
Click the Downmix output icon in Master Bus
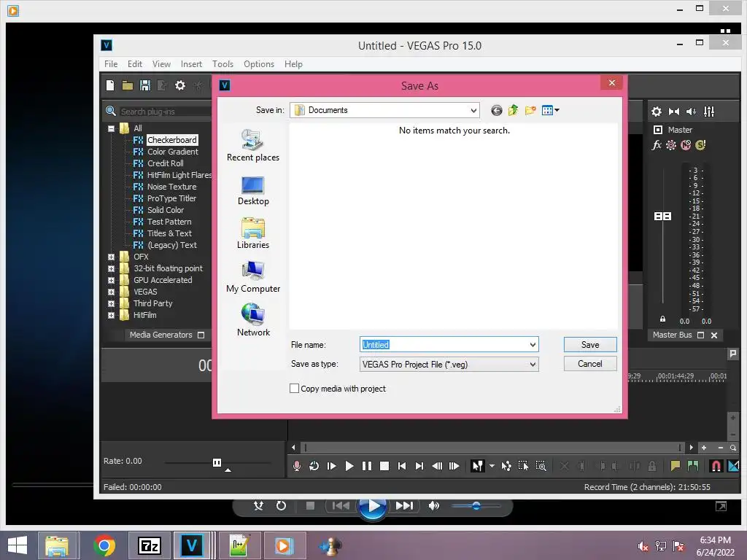[x=673, y=112]
